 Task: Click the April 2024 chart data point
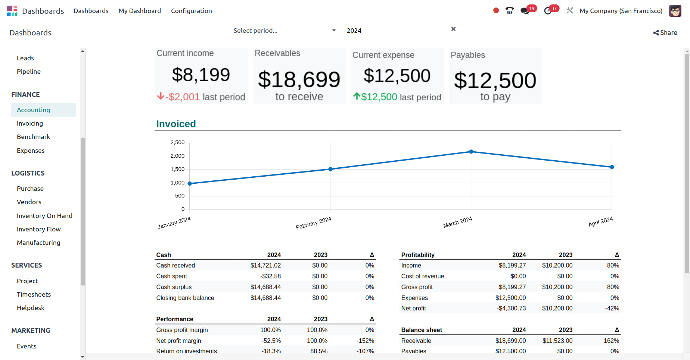point(612,167)
